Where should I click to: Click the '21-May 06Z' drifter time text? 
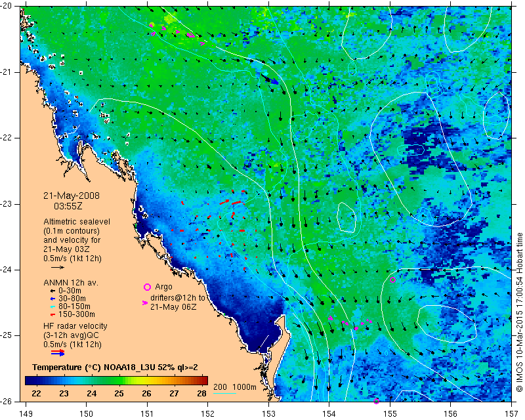[x=173, y=306]
